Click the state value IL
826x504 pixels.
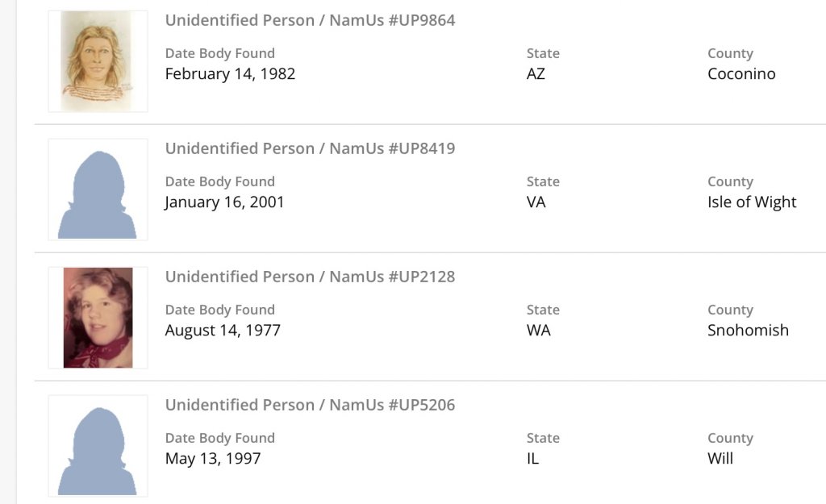tap(532, 459)
